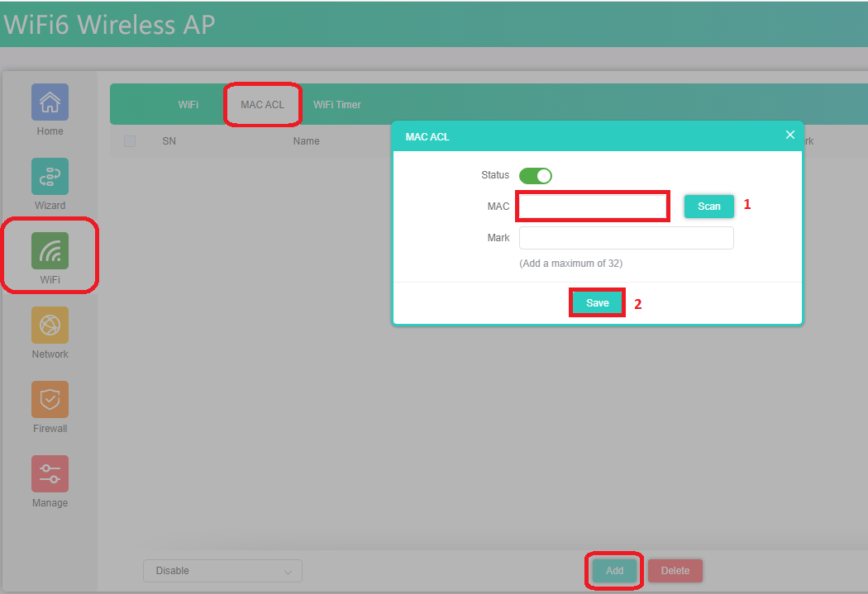The height and width of the screenshot is (594, 868).
Task: Open the Home page from sidebar
Action: (x=50, y=102)
